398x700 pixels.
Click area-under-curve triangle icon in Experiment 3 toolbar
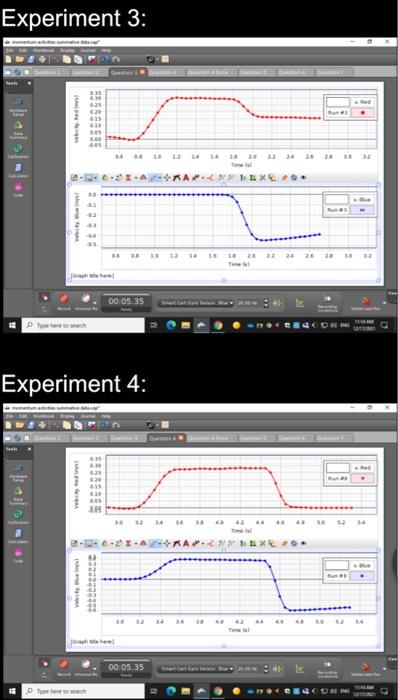(x=144, y=178)
